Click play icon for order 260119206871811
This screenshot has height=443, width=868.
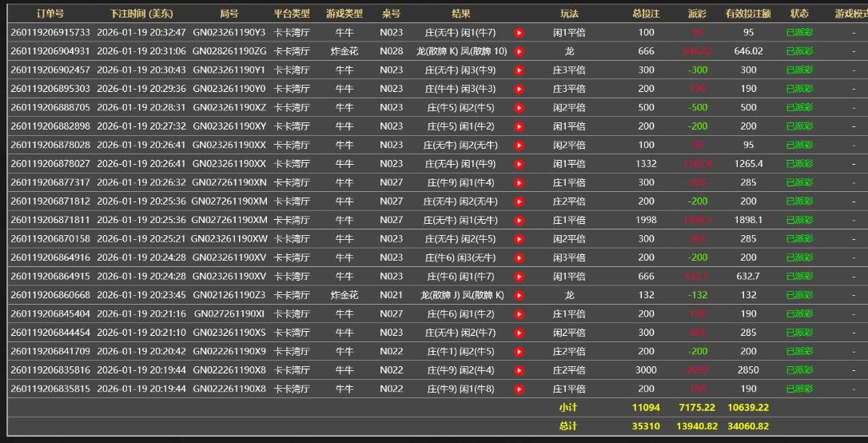[x=519, y=221]
